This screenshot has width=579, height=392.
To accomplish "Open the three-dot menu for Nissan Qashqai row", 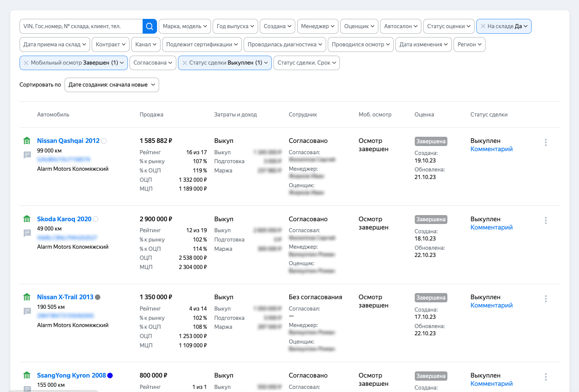I will [x=546, y=142].
